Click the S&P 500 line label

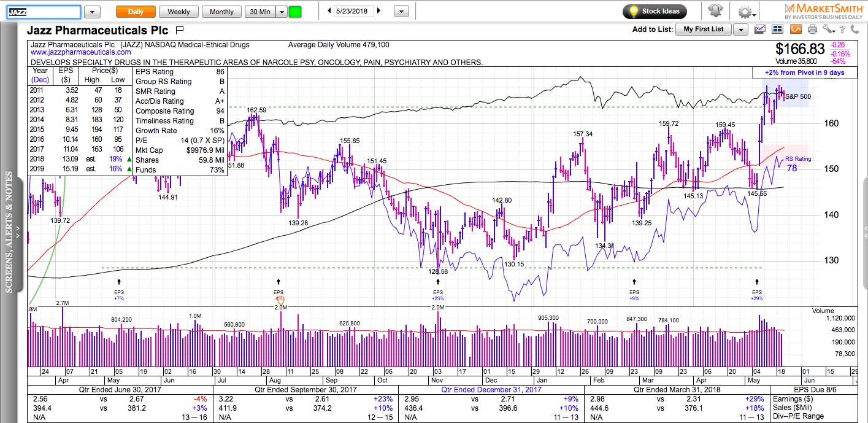(x=798, y=97)
